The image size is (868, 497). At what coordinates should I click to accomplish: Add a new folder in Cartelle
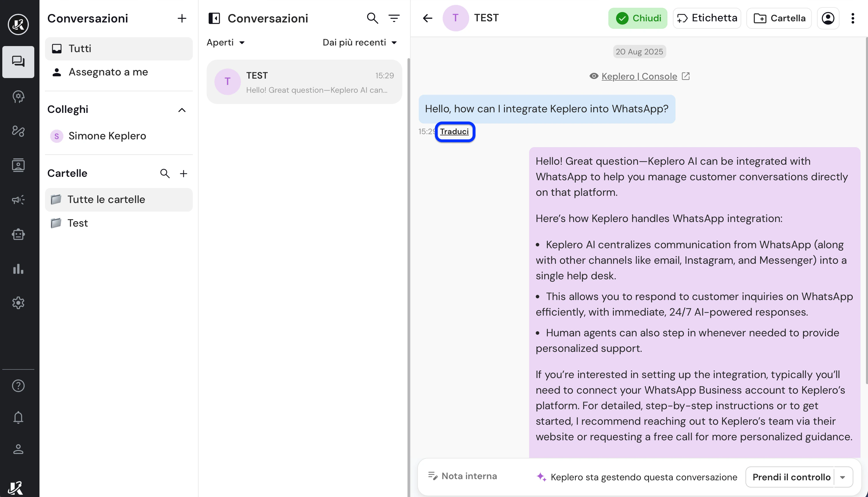pyautogui.click(x=184, y=173)
